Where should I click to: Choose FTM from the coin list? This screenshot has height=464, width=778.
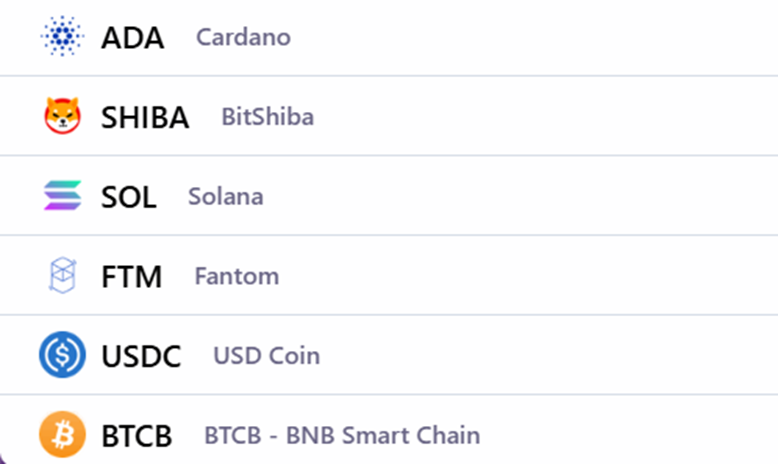tap(131, 277)
